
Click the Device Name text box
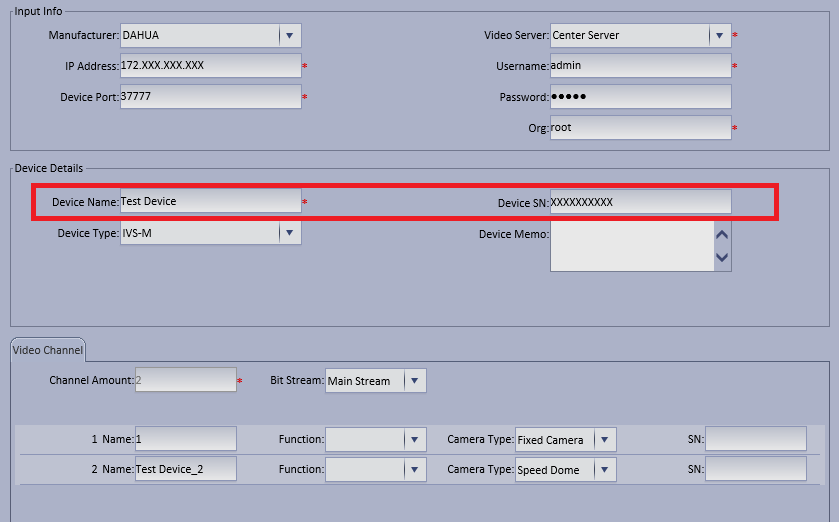pos(210,201)
